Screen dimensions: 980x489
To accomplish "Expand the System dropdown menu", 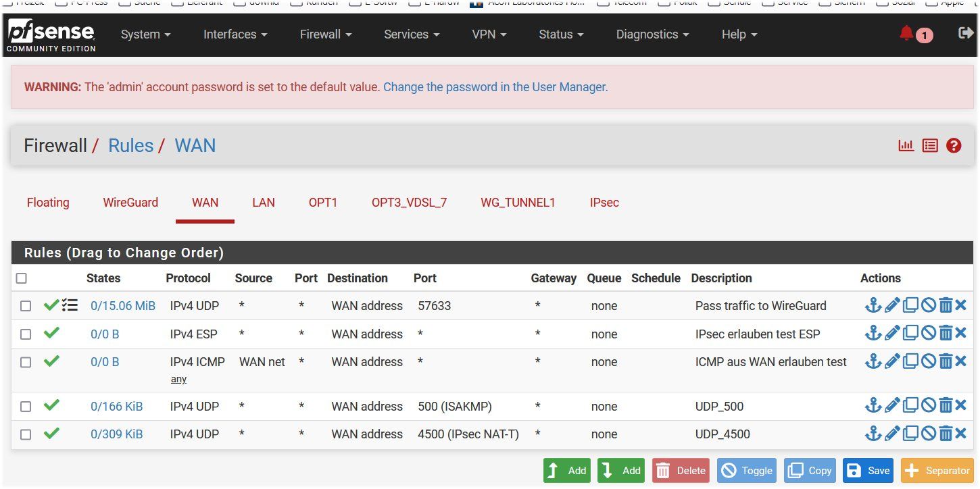I will pos(145,34).
